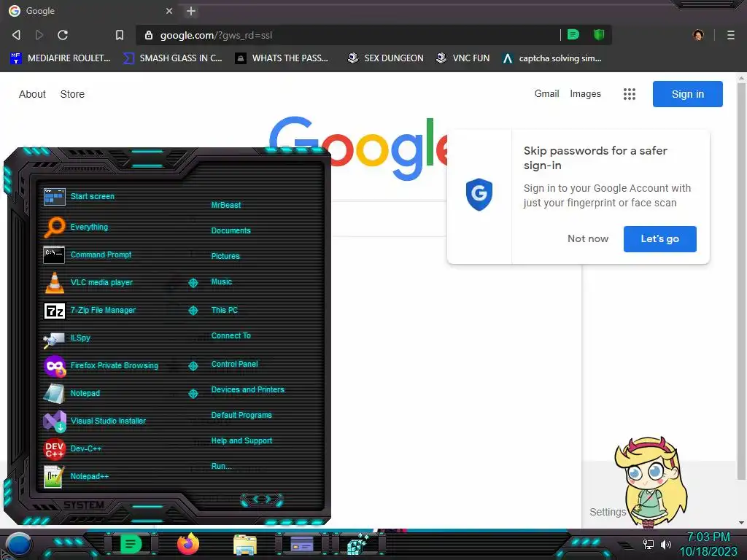Open captcha solving sim... bookmark
Viewport: 747px width, 560px height.
tap(552, 58)
